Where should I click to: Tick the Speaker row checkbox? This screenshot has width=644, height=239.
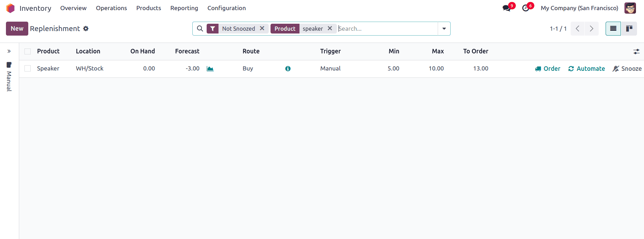point(28,69)
